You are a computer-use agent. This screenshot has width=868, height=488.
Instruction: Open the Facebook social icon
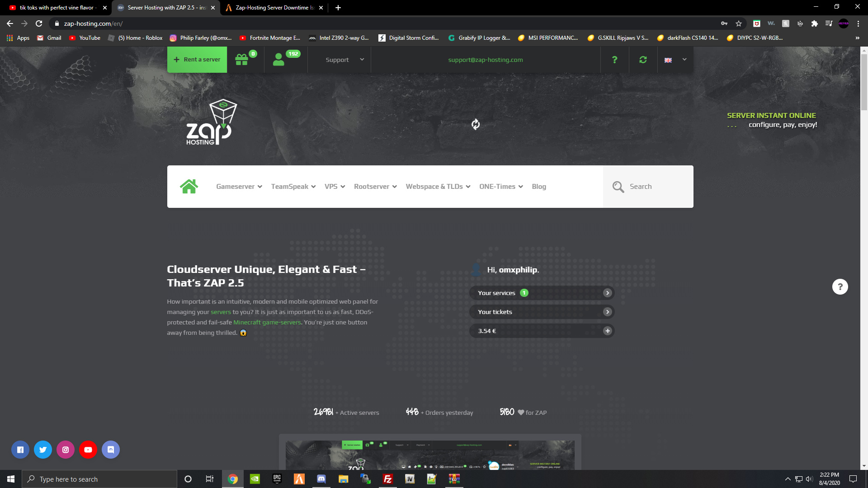20,450
